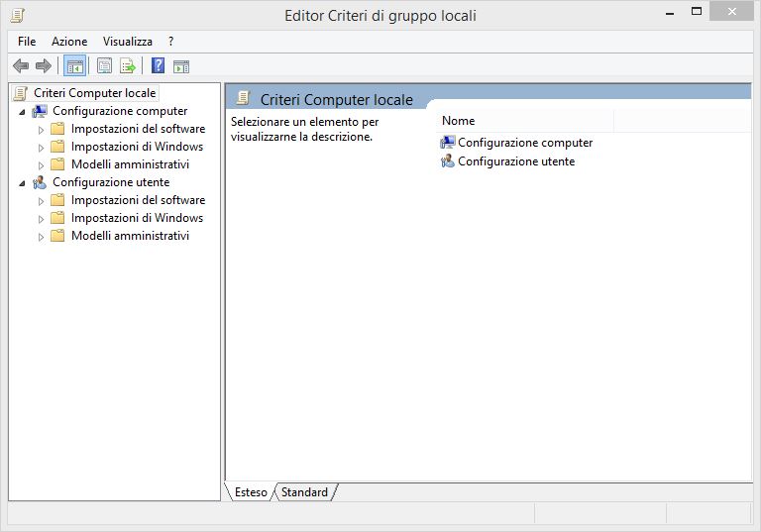Image resolution: width=761 pixels, height=532 pixels.
Task: Select Impostazioni del software label under Configurazione computer
Action: click(x=139, y=129)
